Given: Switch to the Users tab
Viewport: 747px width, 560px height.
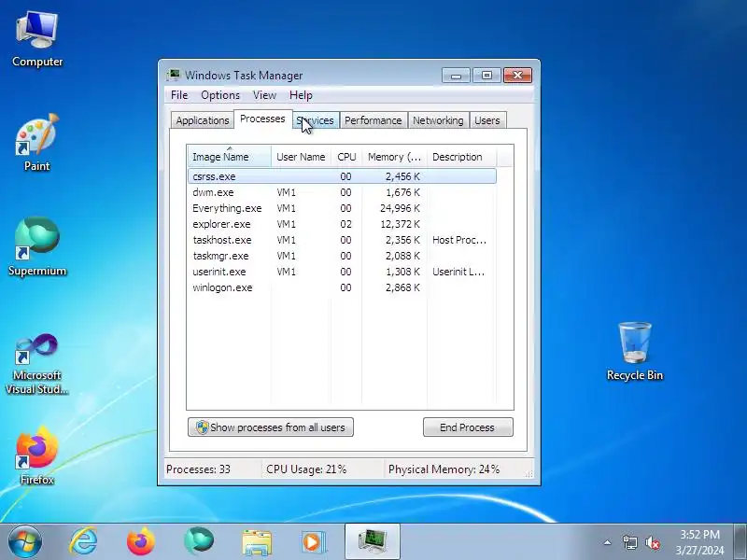Looking at the screenshot, I should tap(486, 120).
